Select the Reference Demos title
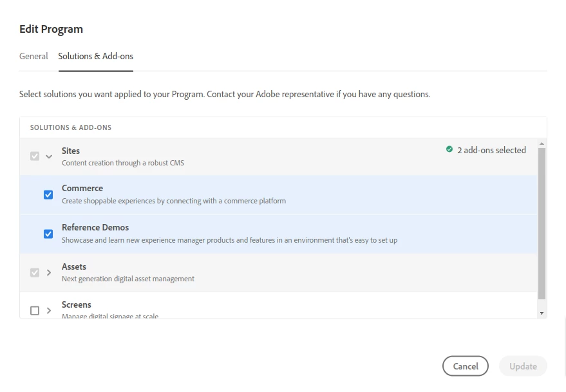The image size is (566, 392). tap(95, 227)
